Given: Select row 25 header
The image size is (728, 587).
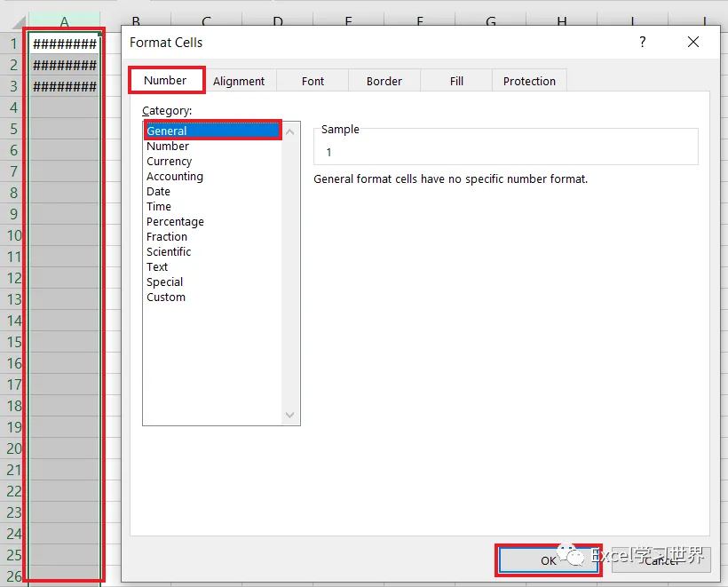Looking at the screenshot, I should click(x=14, y=555).
